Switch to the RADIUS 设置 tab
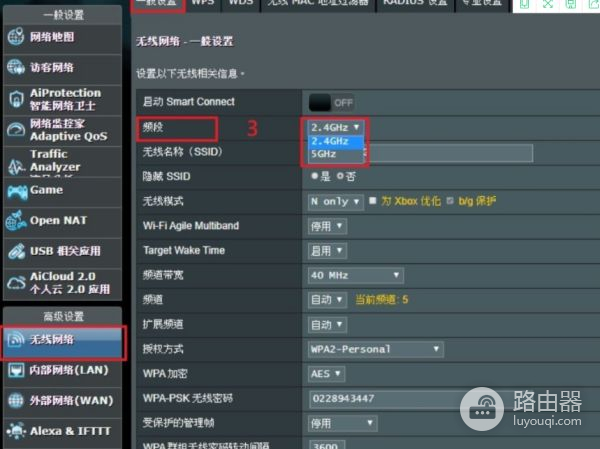Screen dimensions: 600x449 [x=415, y=4]
